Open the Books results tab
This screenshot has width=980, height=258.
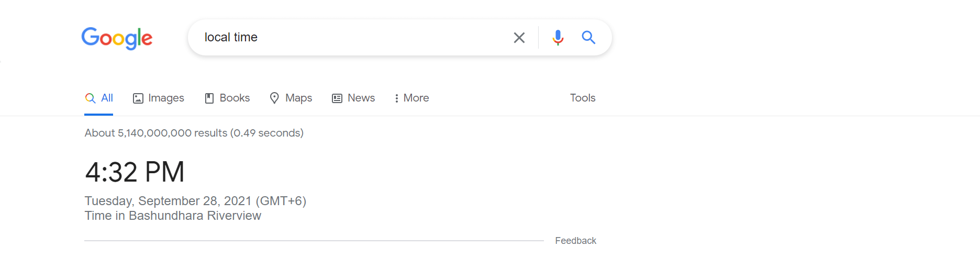(235, 98)
